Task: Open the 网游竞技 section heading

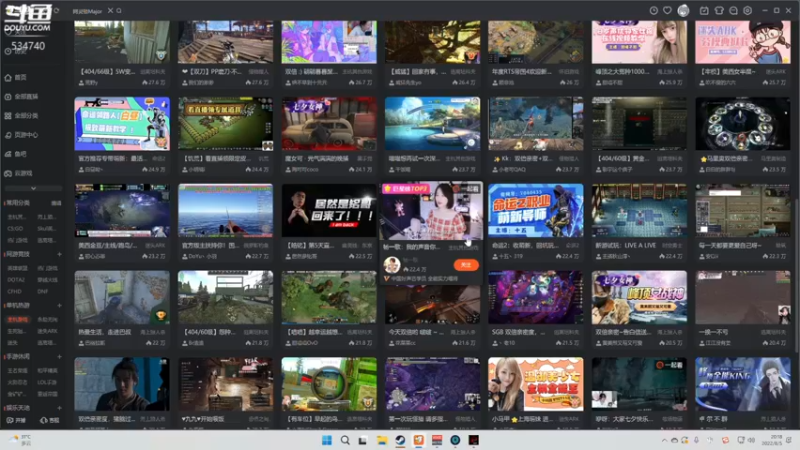Action: click(18, 254)
